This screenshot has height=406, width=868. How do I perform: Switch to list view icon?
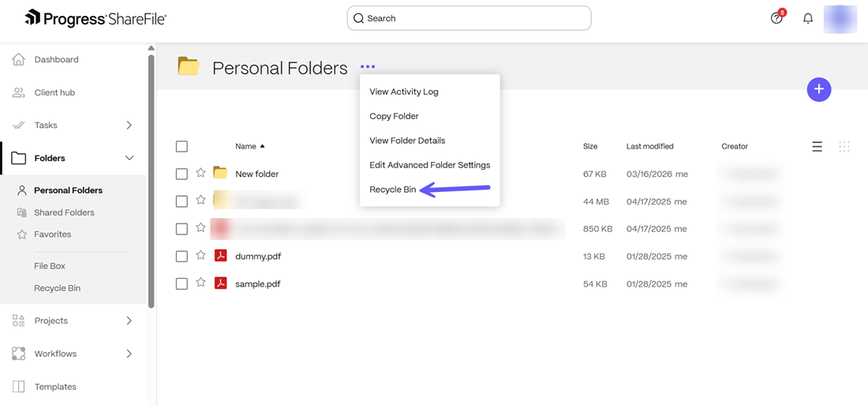point(817,146)
